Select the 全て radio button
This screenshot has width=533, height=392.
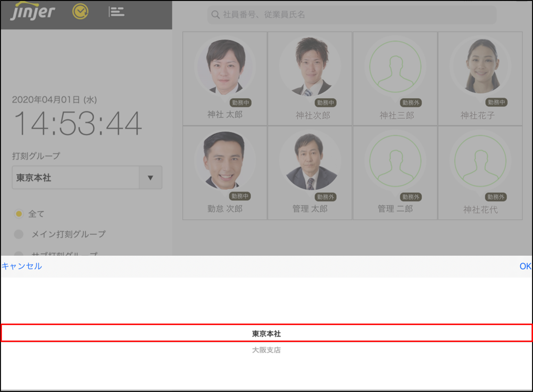[x=19, y=214]
